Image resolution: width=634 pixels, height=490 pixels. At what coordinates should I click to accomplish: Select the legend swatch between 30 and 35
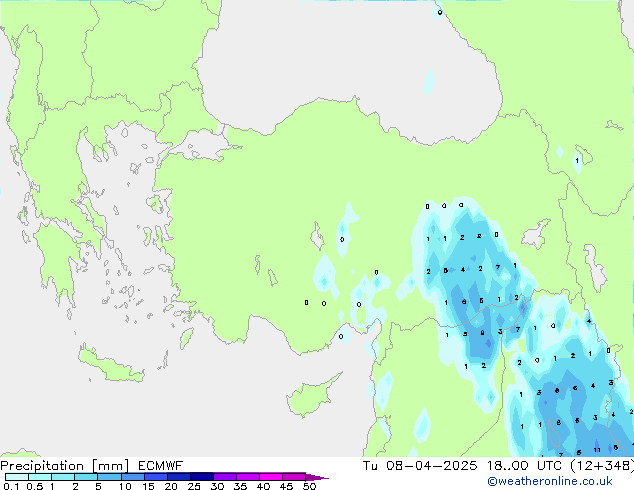point(225,477)
